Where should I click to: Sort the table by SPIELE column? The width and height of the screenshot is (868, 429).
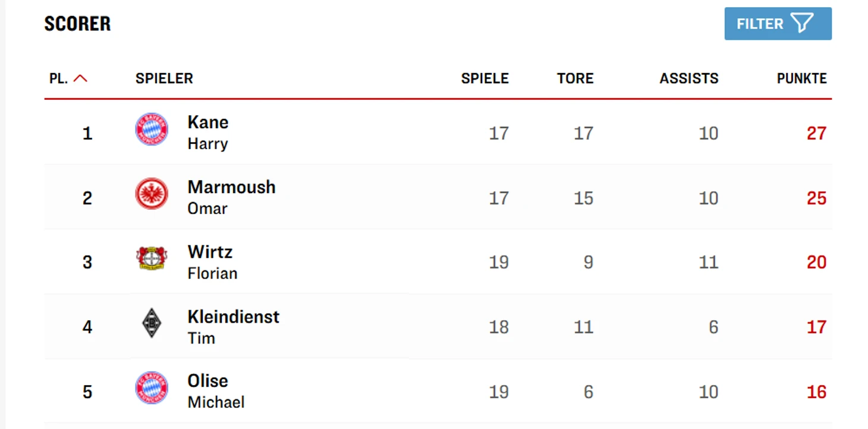[485, 78]
